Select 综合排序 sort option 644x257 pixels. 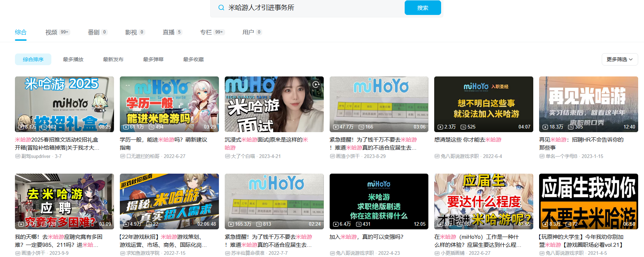33,59
